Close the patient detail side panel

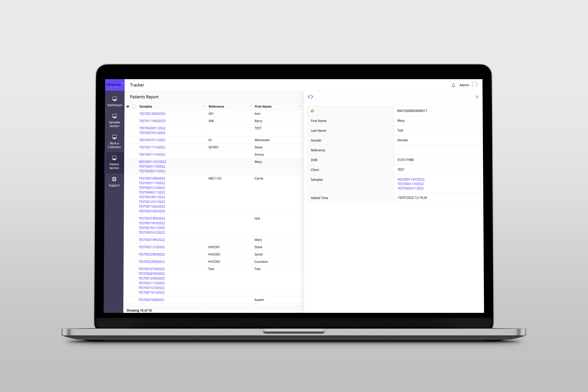click(x=477, y=97)
